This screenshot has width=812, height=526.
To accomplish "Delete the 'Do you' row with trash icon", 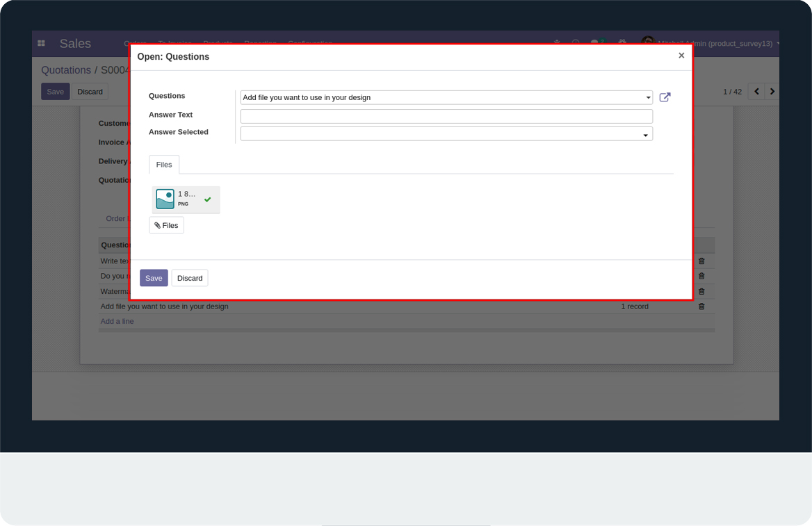I will 701,276.
